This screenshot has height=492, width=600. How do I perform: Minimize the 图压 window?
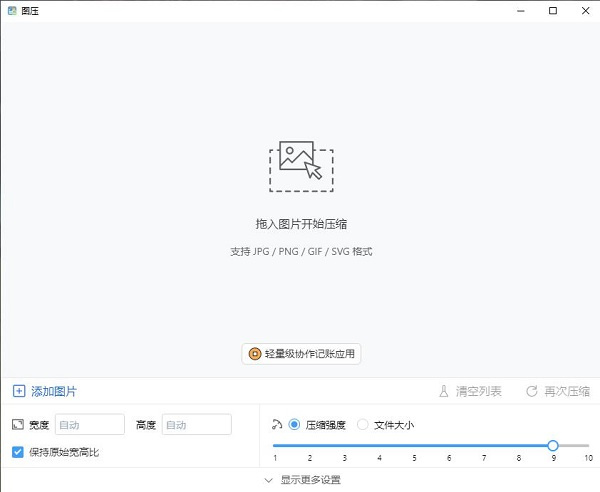click(x=522, y=10)
